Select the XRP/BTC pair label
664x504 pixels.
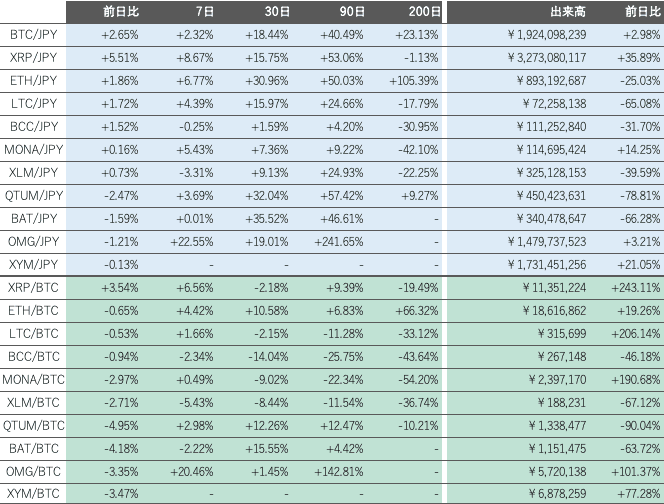pyautogui.click(x=33, y=288)
